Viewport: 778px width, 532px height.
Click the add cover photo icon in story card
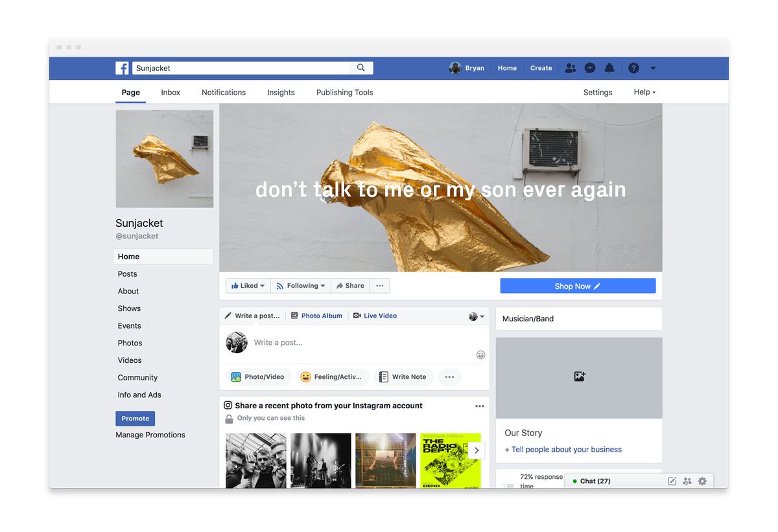[580, 376]
